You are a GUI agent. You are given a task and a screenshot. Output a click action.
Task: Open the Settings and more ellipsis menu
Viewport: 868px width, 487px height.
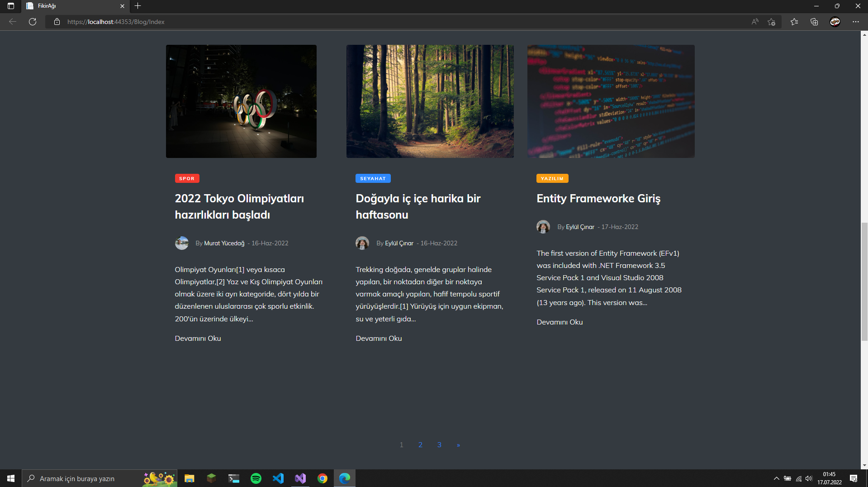(855, 22)
